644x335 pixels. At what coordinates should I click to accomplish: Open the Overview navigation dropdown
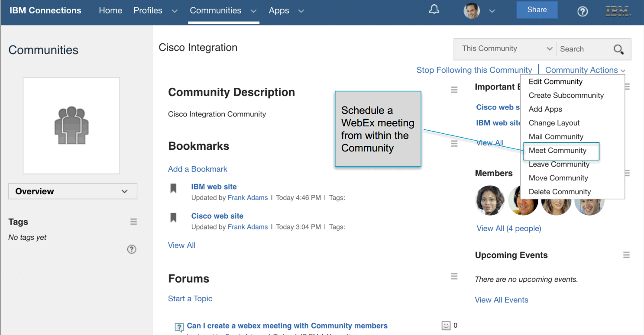73,191
